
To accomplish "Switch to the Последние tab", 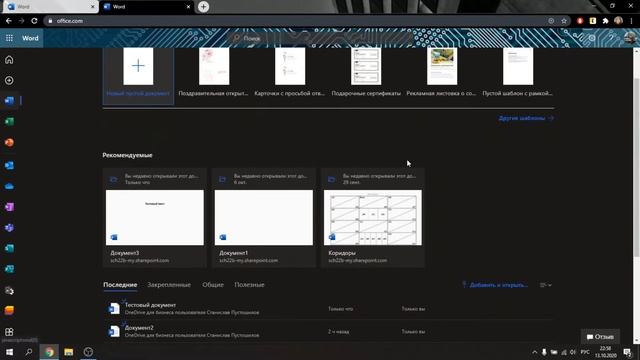I will coord(120,284).
